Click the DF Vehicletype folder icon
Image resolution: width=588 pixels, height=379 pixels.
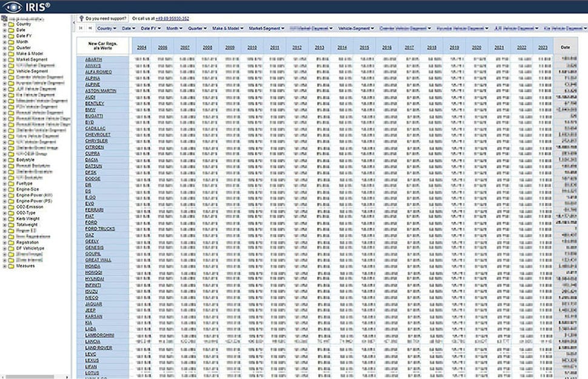[12, 249]
